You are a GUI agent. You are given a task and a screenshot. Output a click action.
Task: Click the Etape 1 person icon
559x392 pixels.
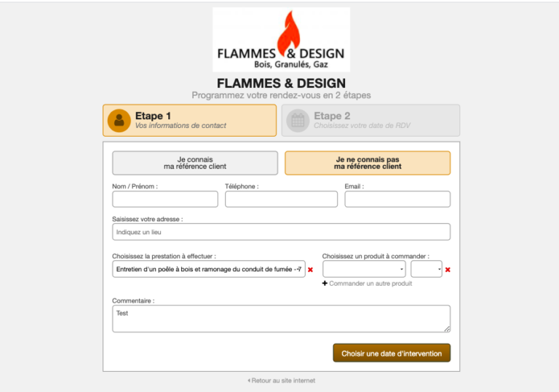coord(119,120)
